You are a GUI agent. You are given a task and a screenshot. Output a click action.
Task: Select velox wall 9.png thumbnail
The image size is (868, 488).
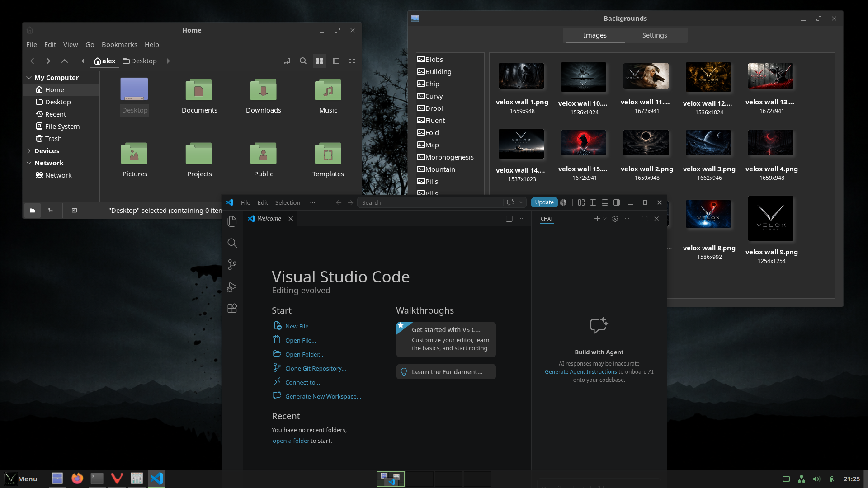point(771,219)
